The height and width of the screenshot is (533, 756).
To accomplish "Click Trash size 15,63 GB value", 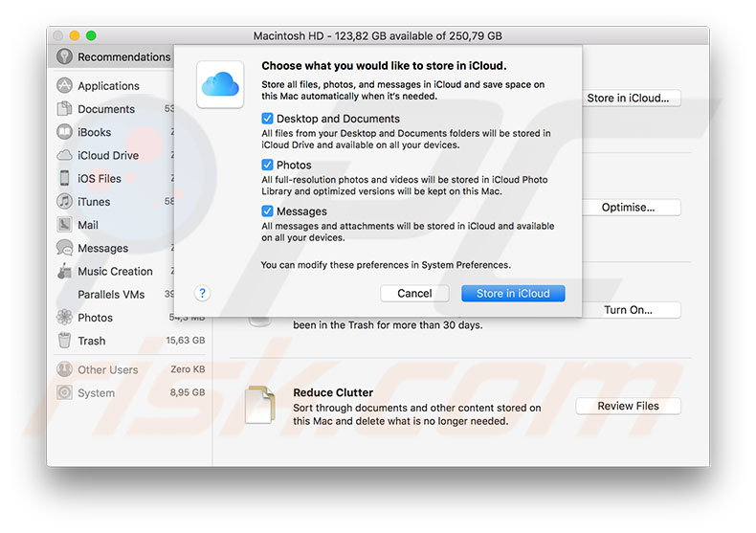I will pos(186,341).
